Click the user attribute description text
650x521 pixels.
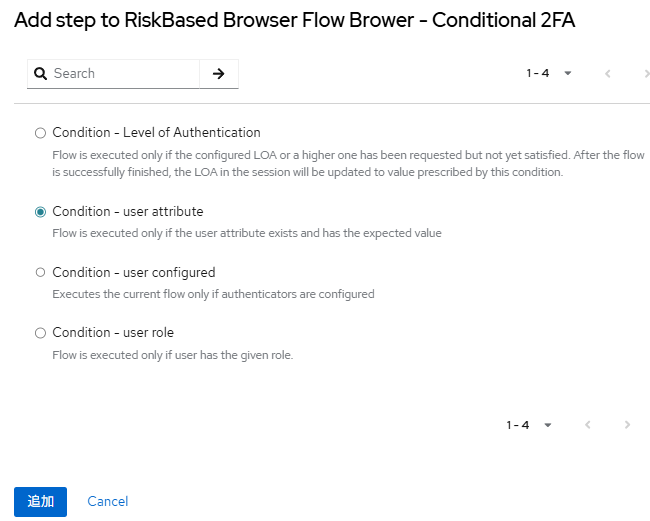pyautogui.click(x=246, y=233)
